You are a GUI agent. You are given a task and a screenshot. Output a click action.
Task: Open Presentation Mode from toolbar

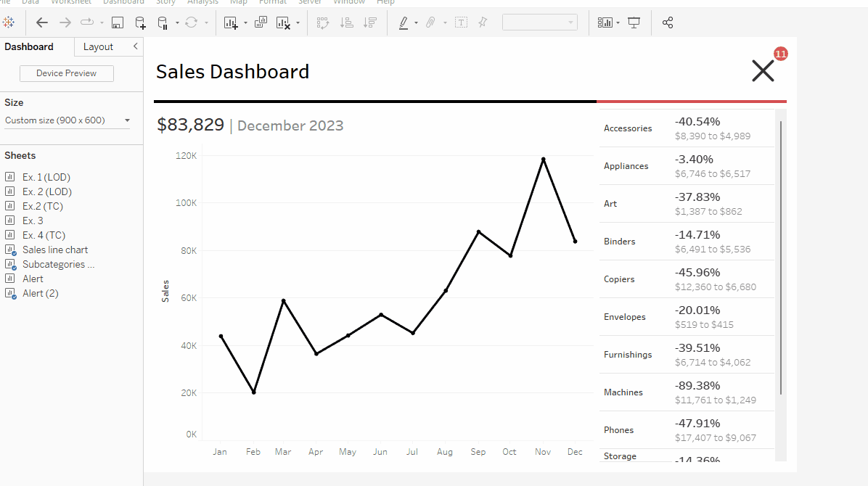click(634, 22)
